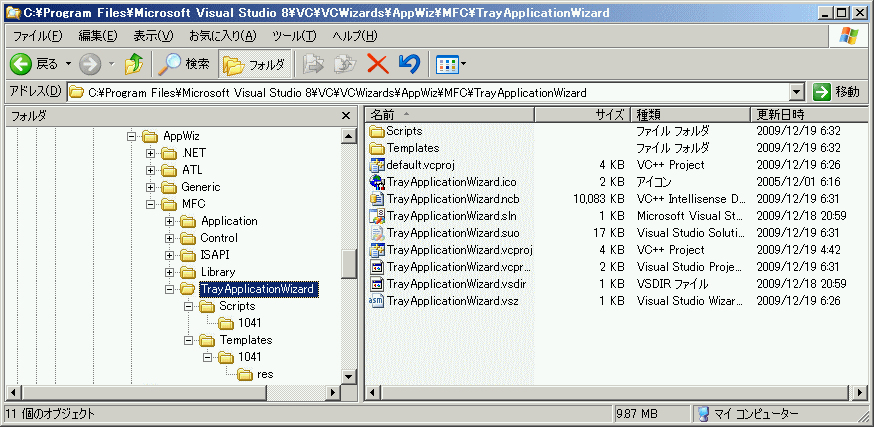Click the 移動 Go button
Image resolution: width=874 pixels, height=427 pixels.
(837, 92)
